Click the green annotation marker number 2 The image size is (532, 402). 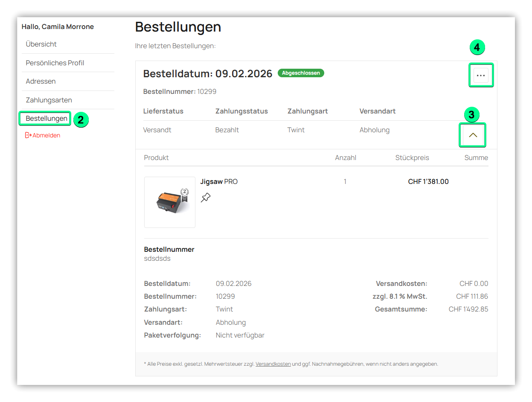[81, 120]
